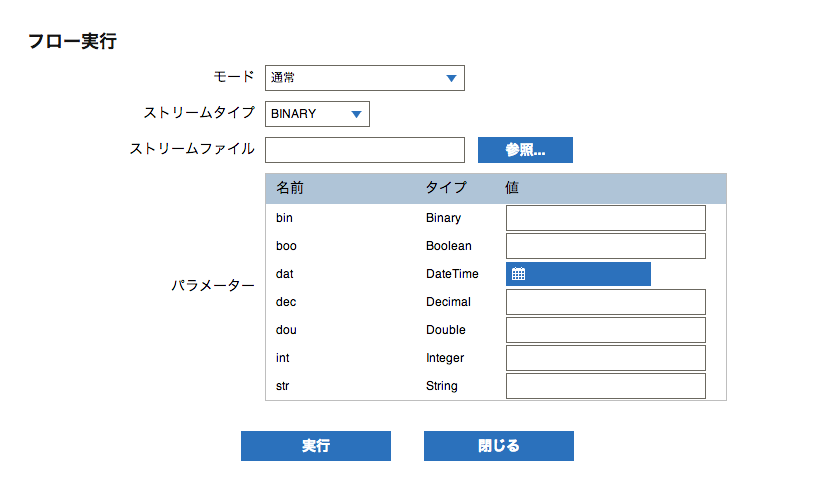Click the DateTime type cell
Screen dimensions: 814x489
pos(452,274)
